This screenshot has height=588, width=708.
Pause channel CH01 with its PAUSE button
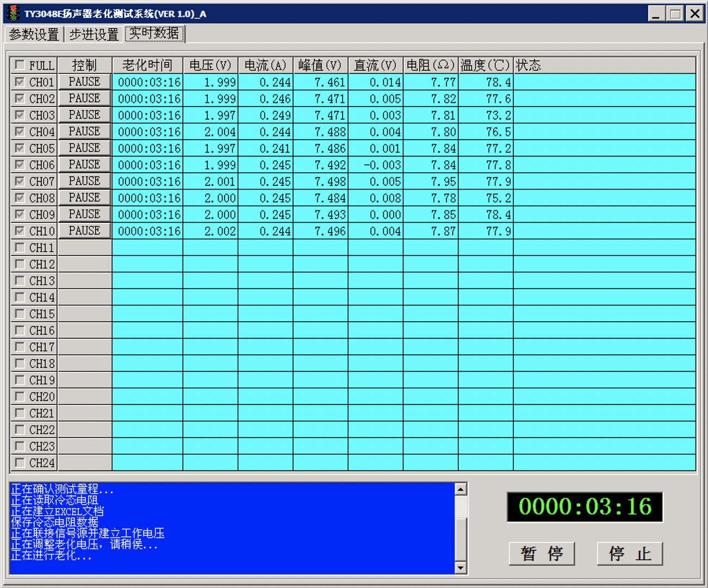pyautogui.click(x=84, y=82)
